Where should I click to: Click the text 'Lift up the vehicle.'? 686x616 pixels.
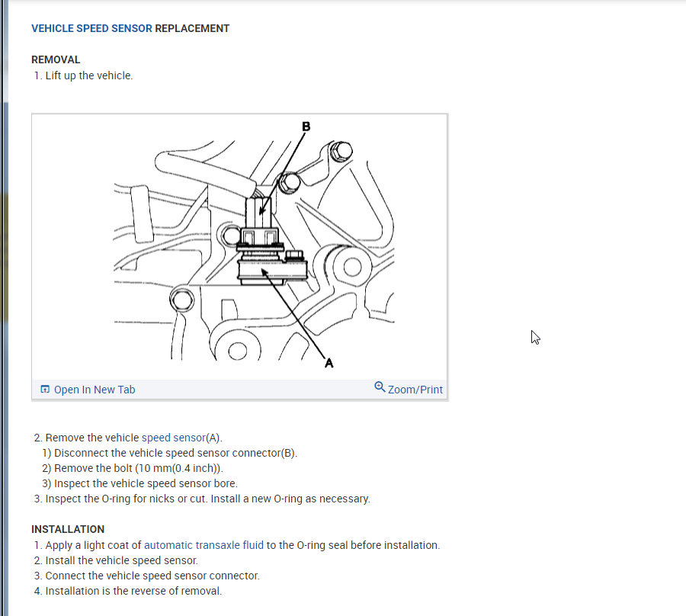tap(89, 75)
